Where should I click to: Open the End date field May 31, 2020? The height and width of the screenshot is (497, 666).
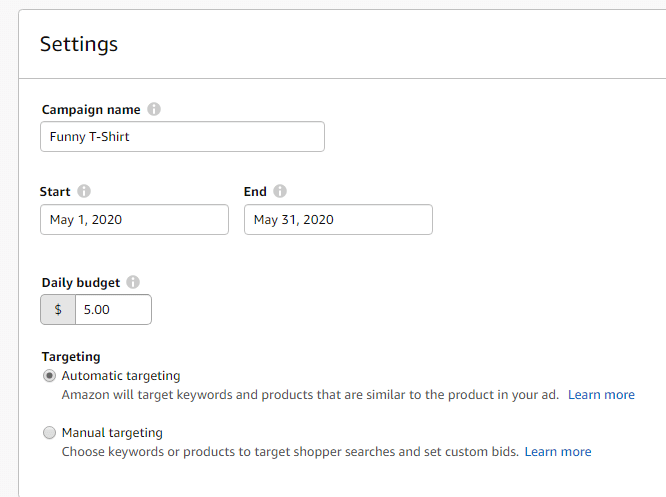(x=339, y=220)
